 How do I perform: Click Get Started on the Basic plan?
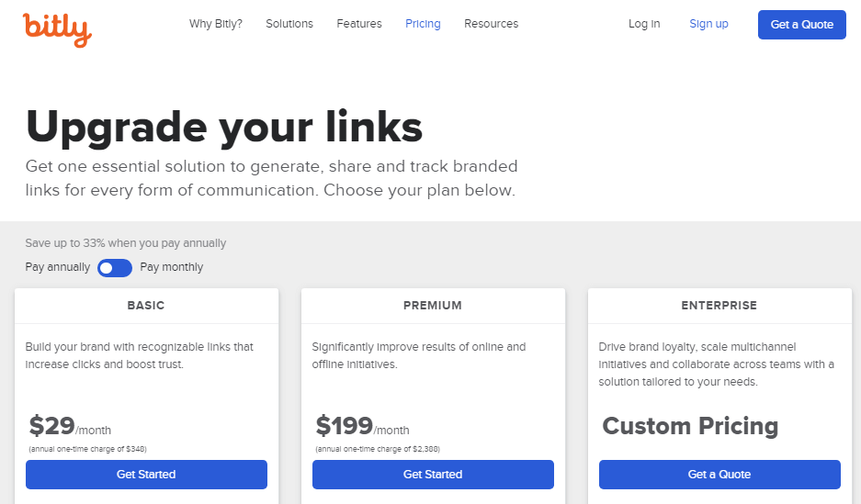146,475
